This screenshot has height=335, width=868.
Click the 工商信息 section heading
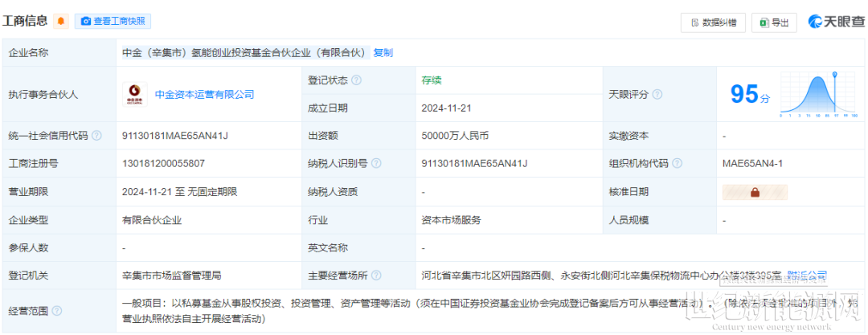pos(25,21)
